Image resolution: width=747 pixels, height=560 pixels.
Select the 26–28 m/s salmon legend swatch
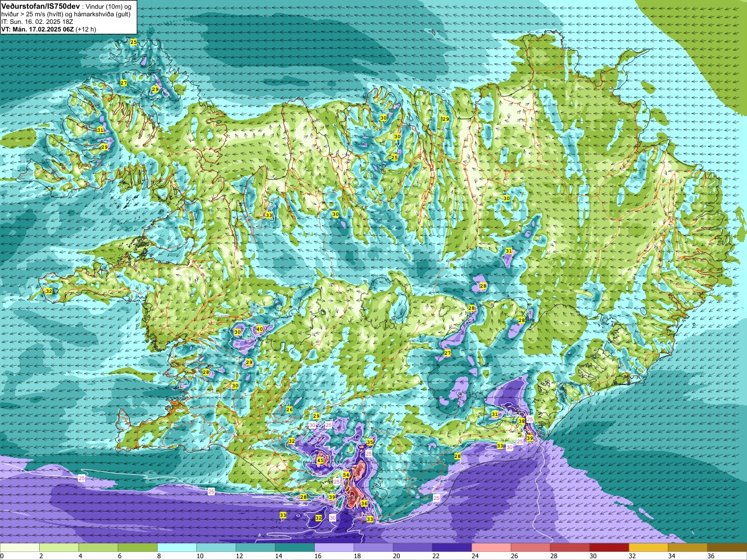[x=530, y=548]
